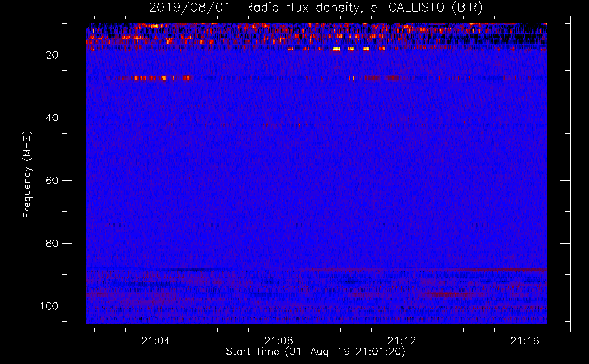This screenshot has width=589, height=364.
Task: Click the bright yellow burst near 18 MHz
Action: (x=336, y=48)
